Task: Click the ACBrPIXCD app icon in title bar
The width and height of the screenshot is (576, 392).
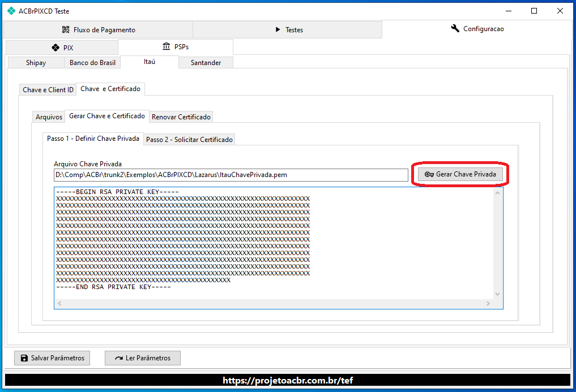Action: [11, 11]
